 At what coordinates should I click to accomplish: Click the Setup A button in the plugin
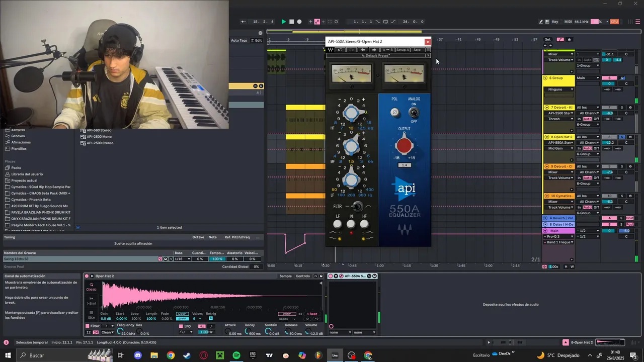point(403,50)
